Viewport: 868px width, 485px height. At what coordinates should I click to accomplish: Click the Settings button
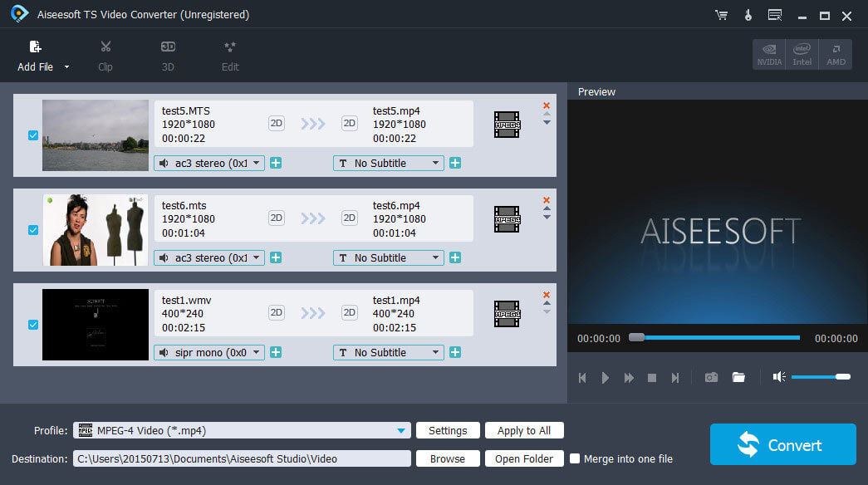point(448,430)
